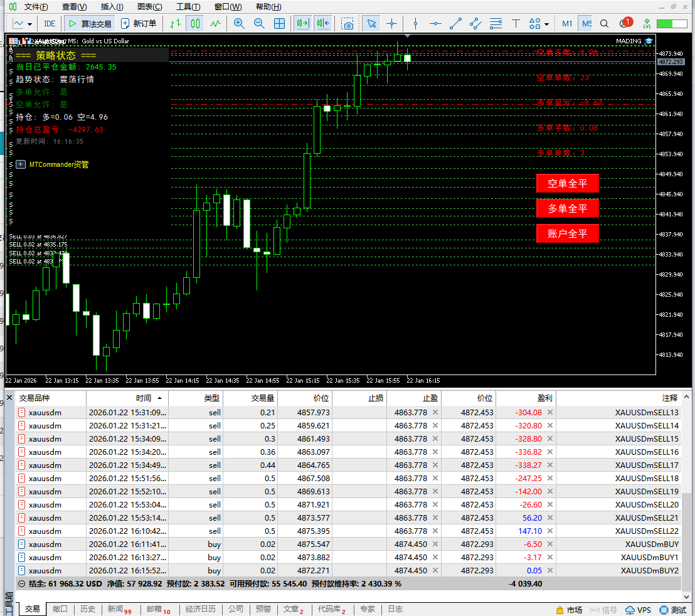This screenshot has height=616, width=695.
Task: Open the VPS cloud shortcut
Action: [x=639, y=610]
